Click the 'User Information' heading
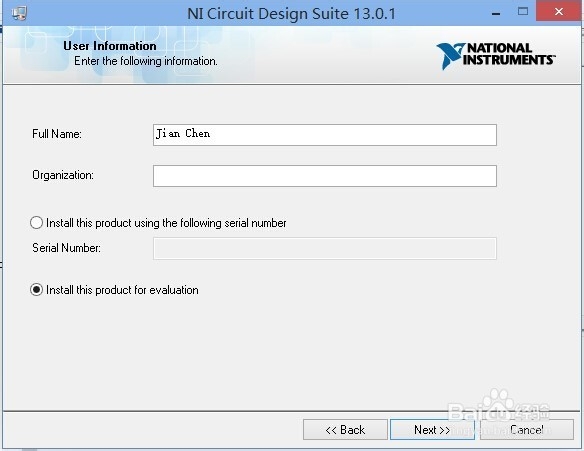The image size is (584, 451). click(x=110, y=46)
